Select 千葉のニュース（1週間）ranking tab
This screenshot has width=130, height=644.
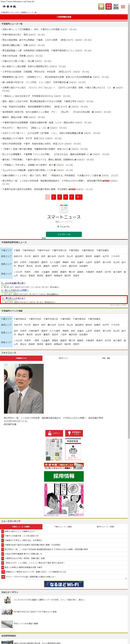click(x=63, y=527)
